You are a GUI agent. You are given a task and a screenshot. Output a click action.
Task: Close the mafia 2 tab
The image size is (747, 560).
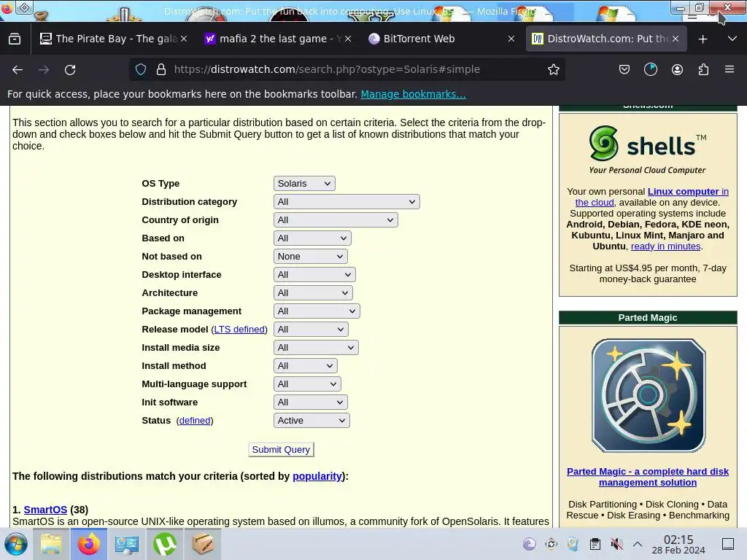click(348, 39)
